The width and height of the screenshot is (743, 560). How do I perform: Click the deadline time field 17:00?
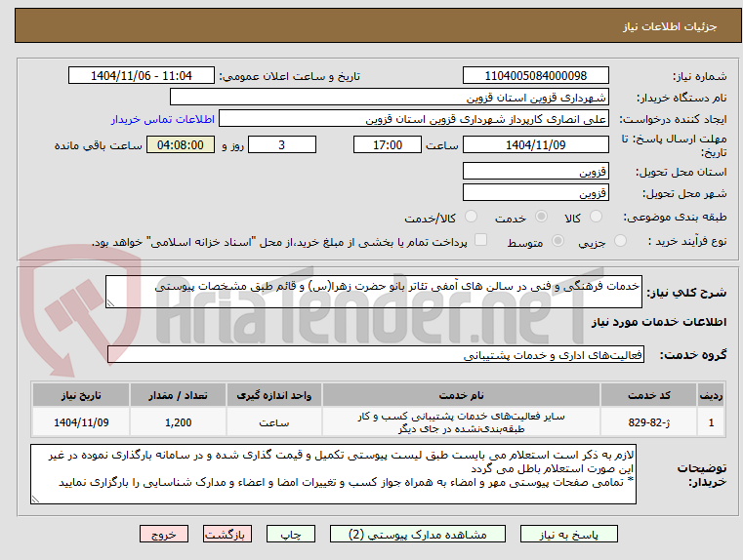click(388, 144)
